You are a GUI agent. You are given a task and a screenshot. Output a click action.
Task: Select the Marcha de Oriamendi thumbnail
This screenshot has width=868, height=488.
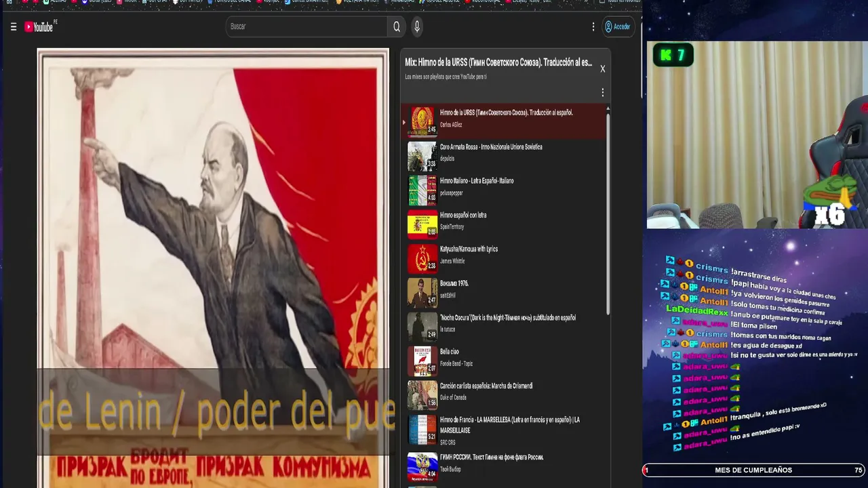(422, 394)
